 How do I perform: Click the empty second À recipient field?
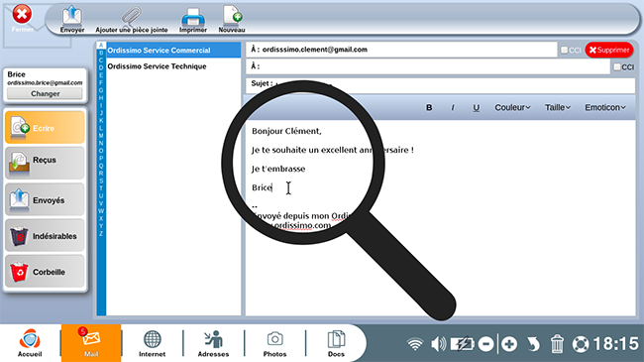coord(428,66)
